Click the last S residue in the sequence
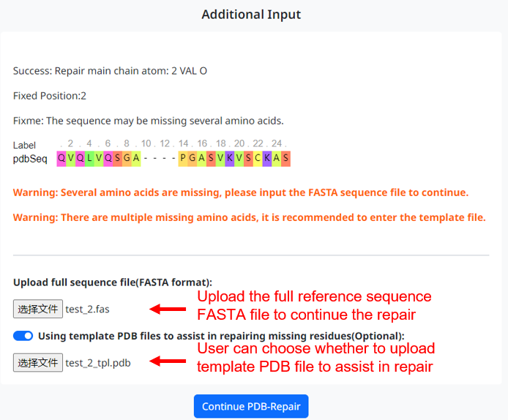Screen dimensions: 508x420 285,158
